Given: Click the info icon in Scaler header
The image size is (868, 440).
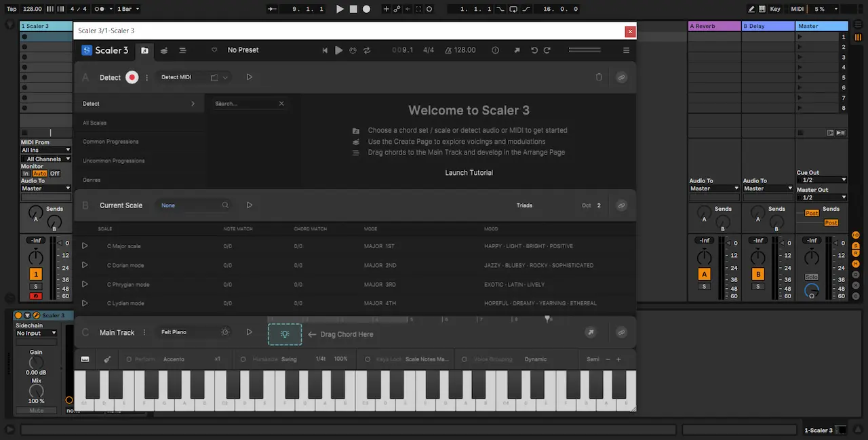Looking at the screenshot, I should [x=495, y=50].
